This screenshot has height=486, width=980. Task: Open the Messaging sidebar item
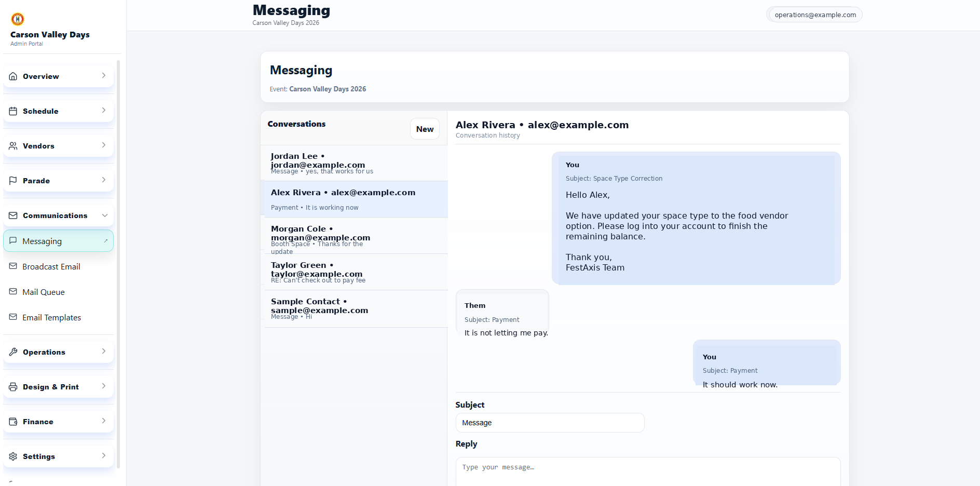point(58,241)
